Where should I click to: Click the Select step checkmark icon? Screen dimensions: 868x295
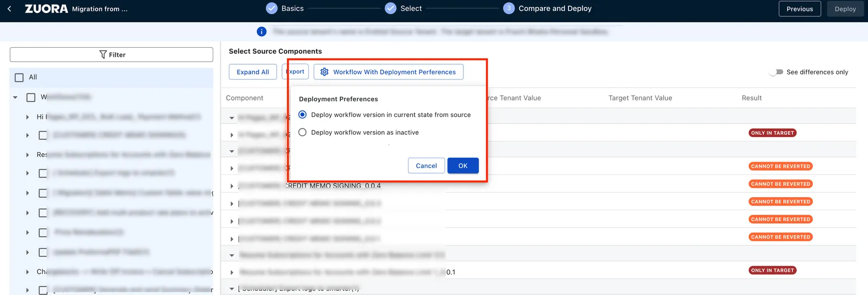tap(391, 8)
